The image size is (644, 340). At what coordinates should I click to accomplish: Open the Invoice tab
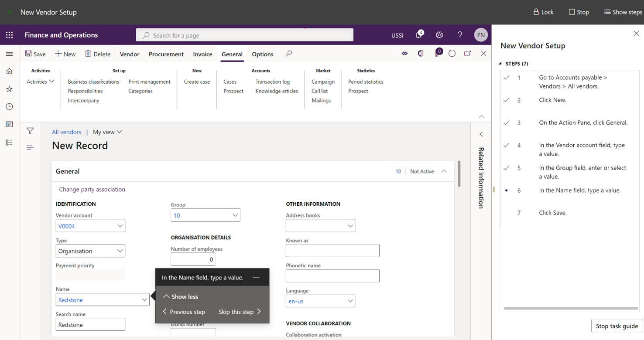click(202, 54)
